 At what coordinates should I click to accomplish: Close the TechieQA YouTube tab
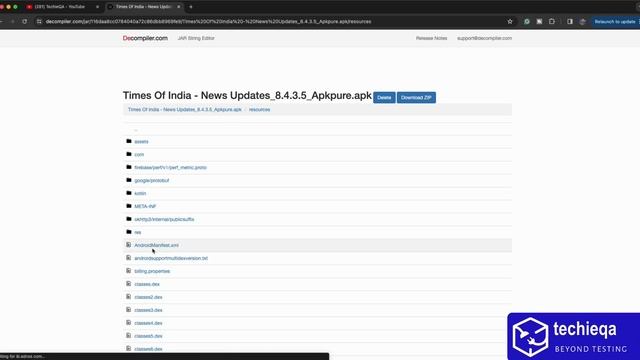pyautogui.click(x=97, y=7)
